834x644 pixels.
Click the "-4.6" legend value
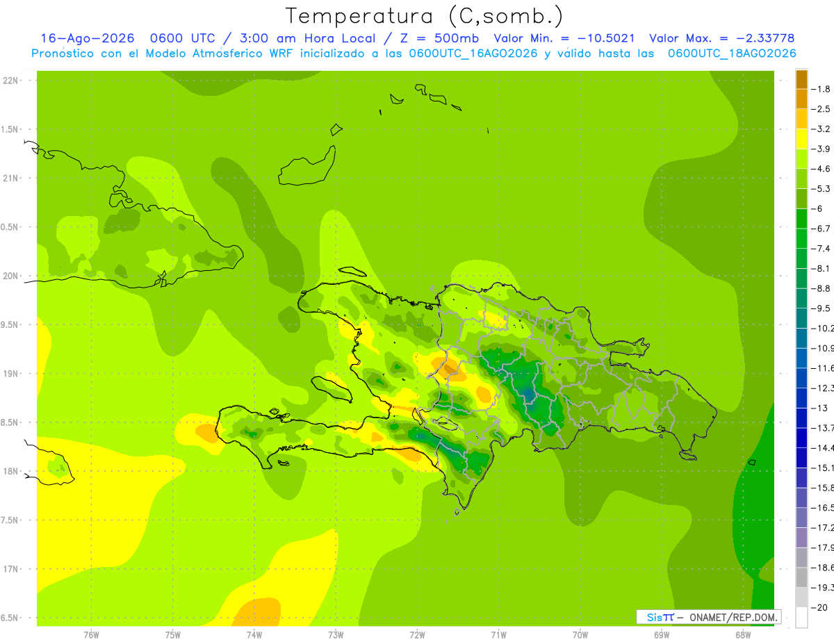pos(821,169)
